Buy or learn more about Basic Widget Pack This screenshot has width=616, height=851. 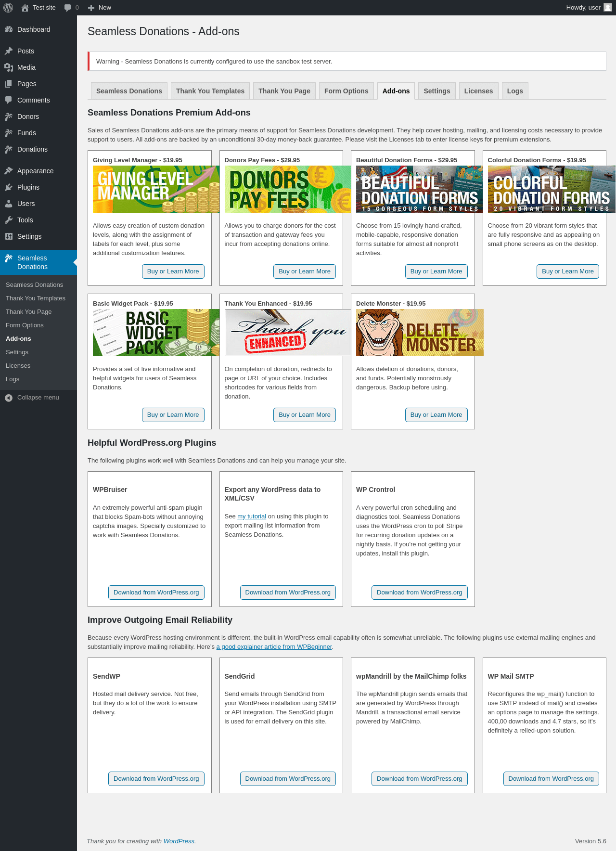pos(173,415)
